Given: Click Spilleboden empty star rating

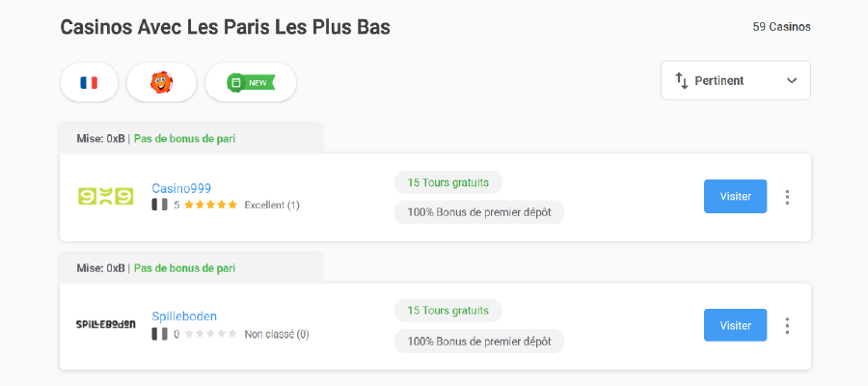Looking at the screenshot, I should (x=210, y=334).
